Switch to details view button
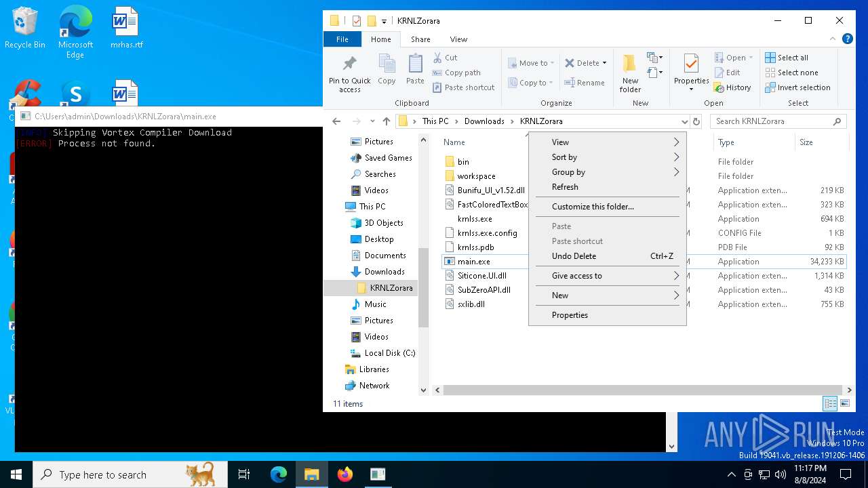The height and width of the screenshot is (488, 868). point(830,403)
